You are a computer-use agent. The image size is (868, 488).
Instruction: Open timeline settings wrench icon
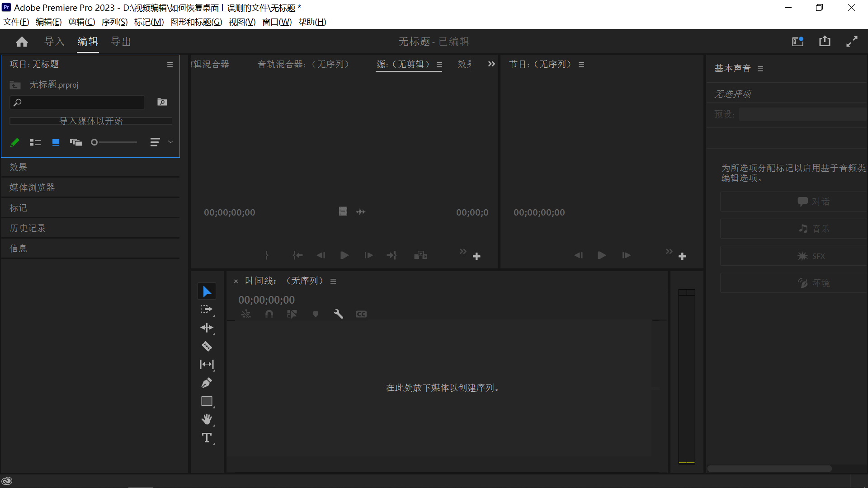[x=338, y=314]
